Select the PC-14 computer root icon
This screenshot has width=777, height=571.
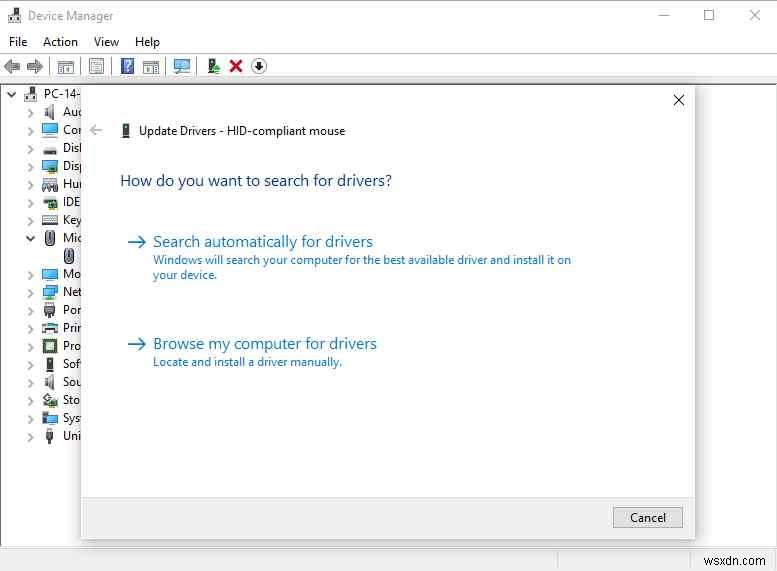pos(31,94)
